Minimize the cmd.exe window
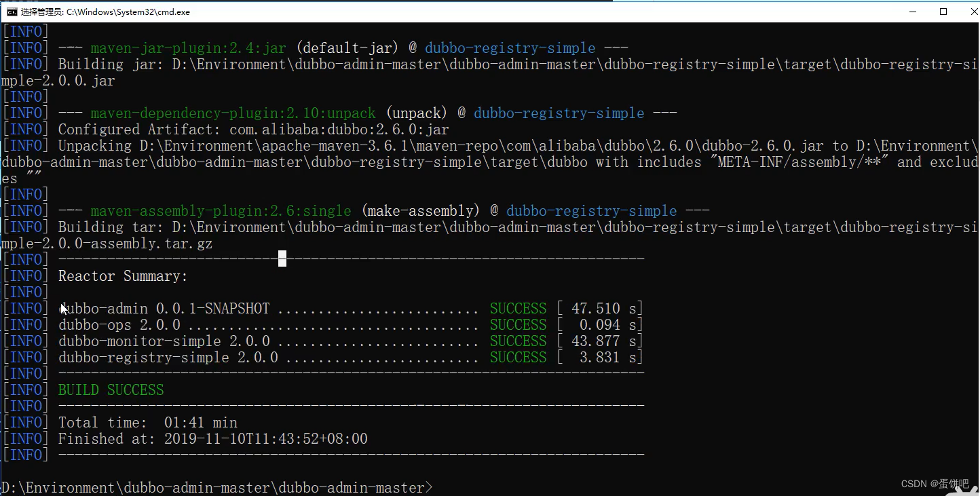 pyautogui.click(x=911, y=12)
